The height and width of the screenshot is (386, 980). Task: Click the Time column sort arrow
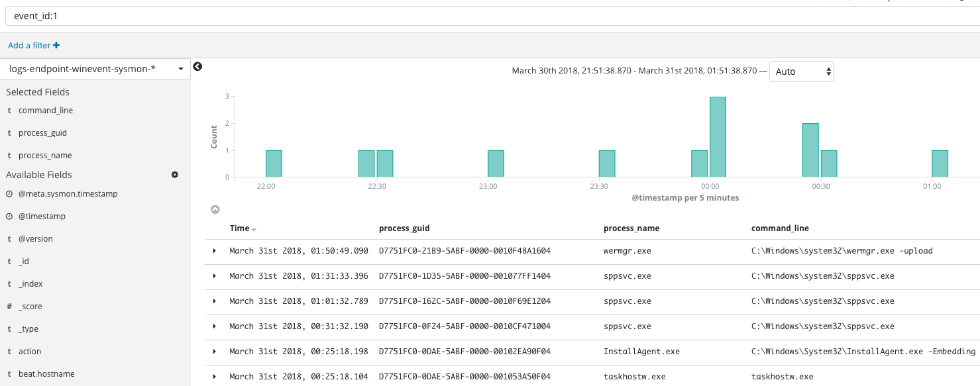[x=254, y=229]
